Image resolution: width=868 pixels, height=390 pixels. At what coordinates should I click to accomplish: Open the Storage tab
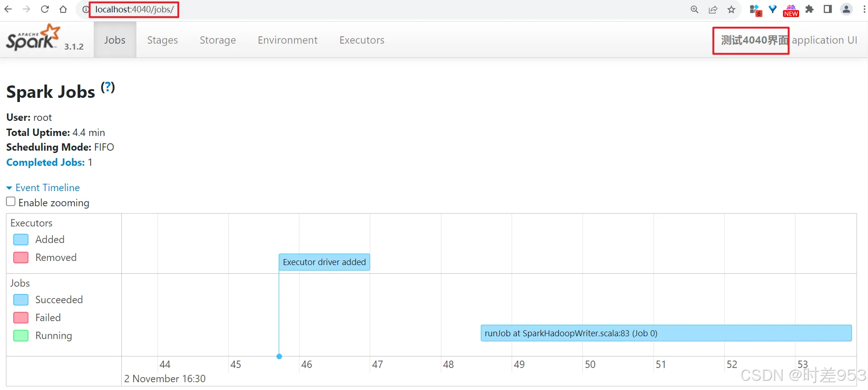(218, 40)
